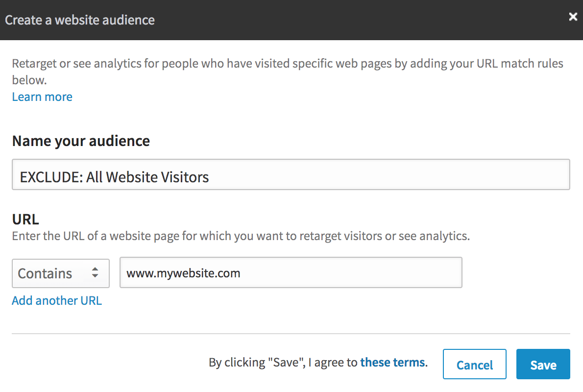Close the Create a website audience dialog
This screenshot has width=583, height=392.
pyautogui.click(x=573, y=17)
